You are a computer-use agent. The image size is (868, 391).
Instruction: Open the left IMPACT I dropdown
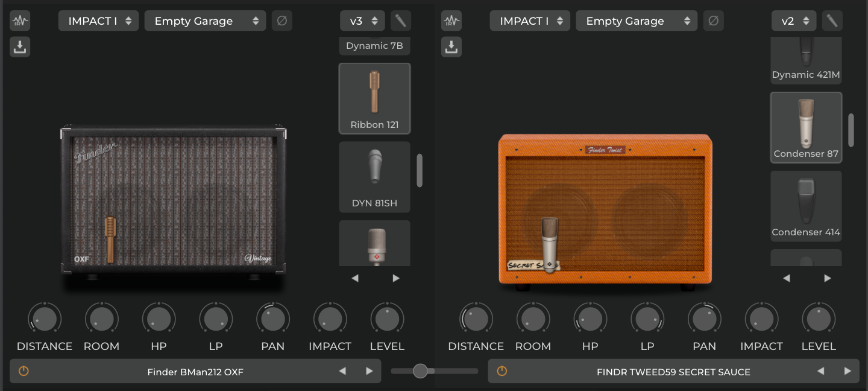pos(99,21)
